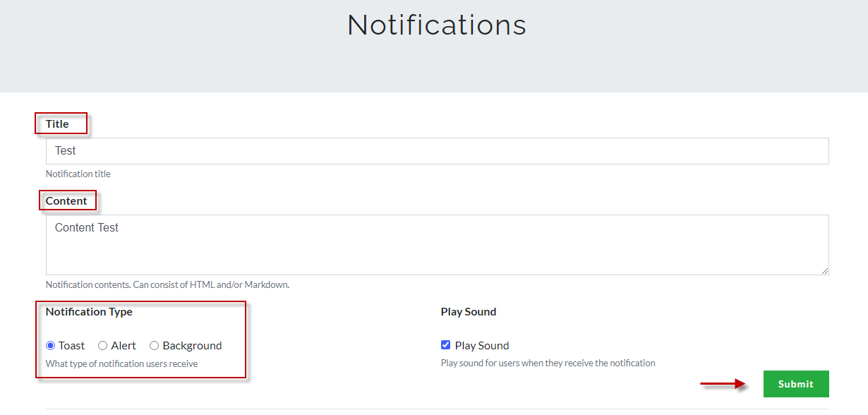Choose the Background radio button
This screenshot has width=868, height=415.
tap(154, 346)
